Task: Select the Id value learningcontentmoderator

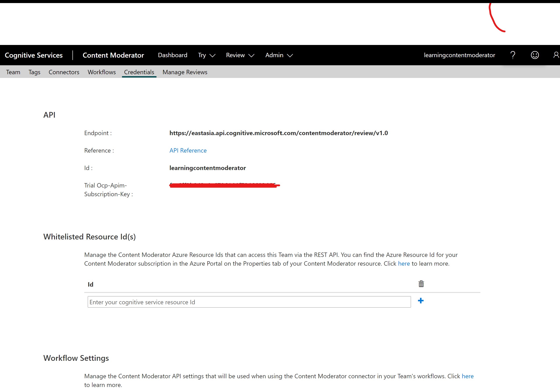Action: tap(208, 168)
